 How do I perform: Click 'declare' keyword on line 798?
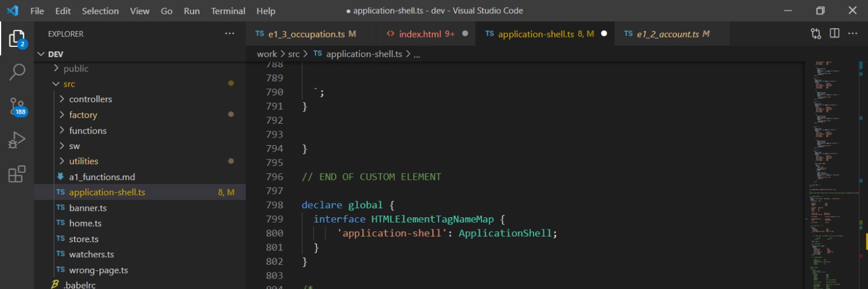point(322,205)
